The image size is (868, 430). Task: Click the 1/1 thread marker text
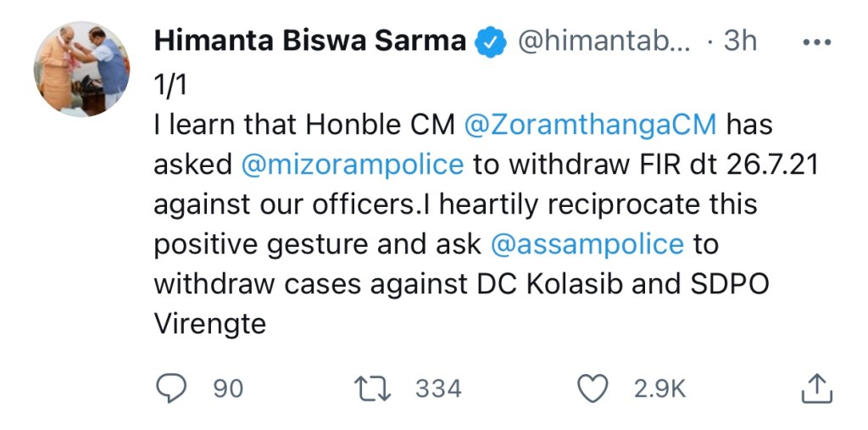[170, 84]
